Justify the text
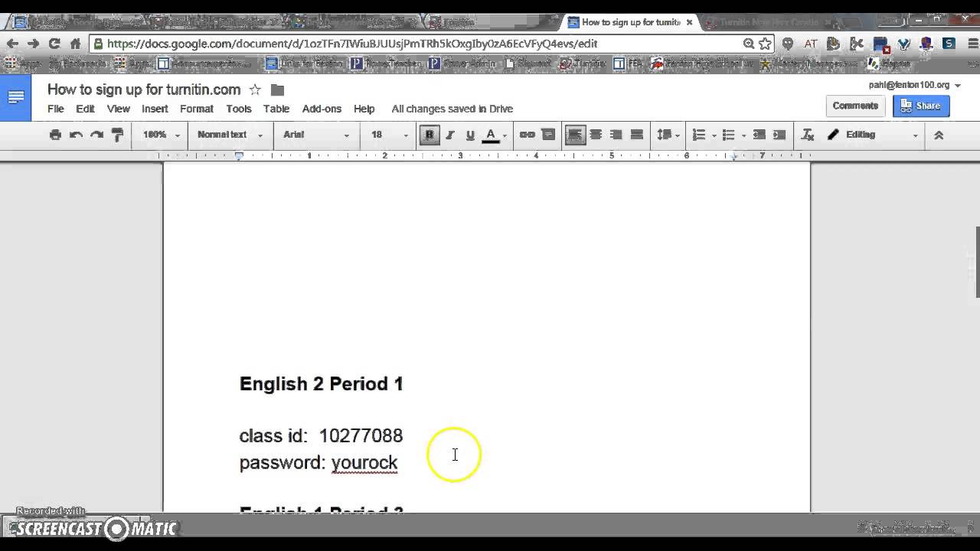The width and height of the screenshot is (980, 551). pos(636,135)
